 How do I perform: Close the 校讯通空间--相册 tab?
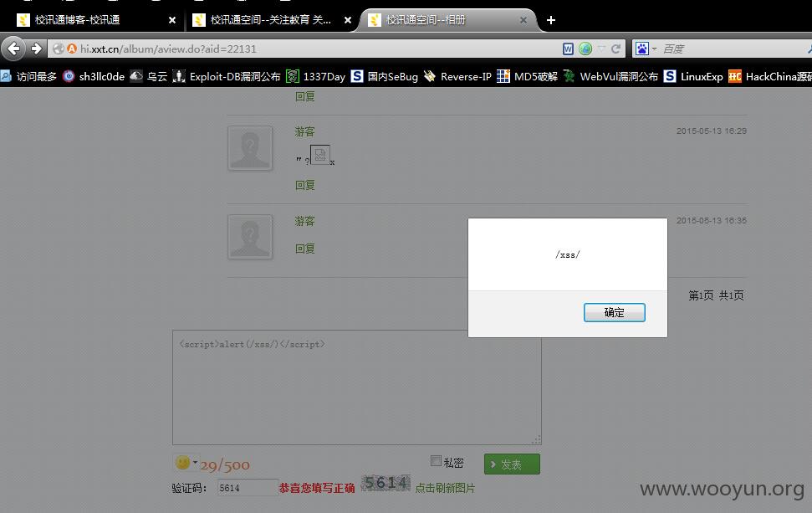(523, 20)
